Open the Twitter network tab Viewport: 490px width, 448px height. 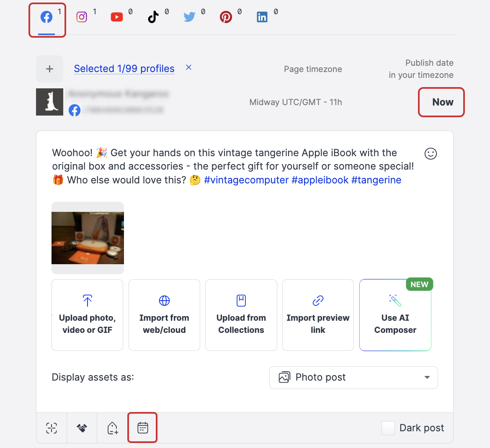189,17
